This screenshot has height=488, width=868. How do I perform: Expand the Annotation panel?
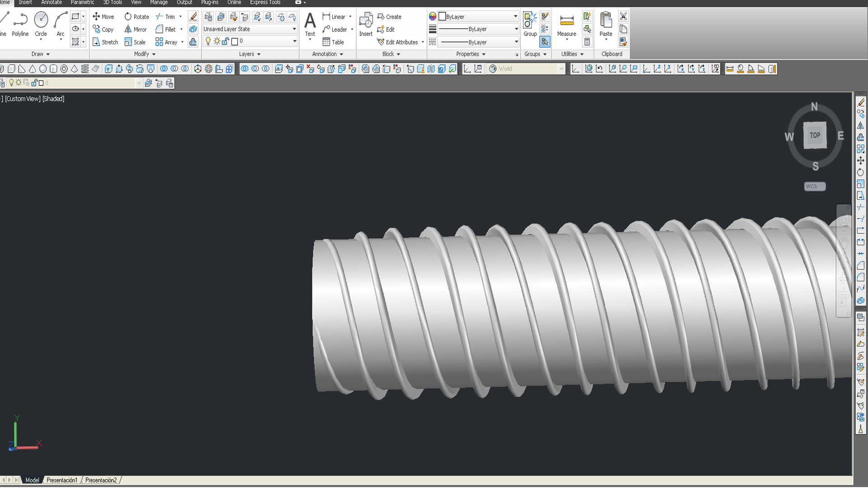tap(327, 54)
